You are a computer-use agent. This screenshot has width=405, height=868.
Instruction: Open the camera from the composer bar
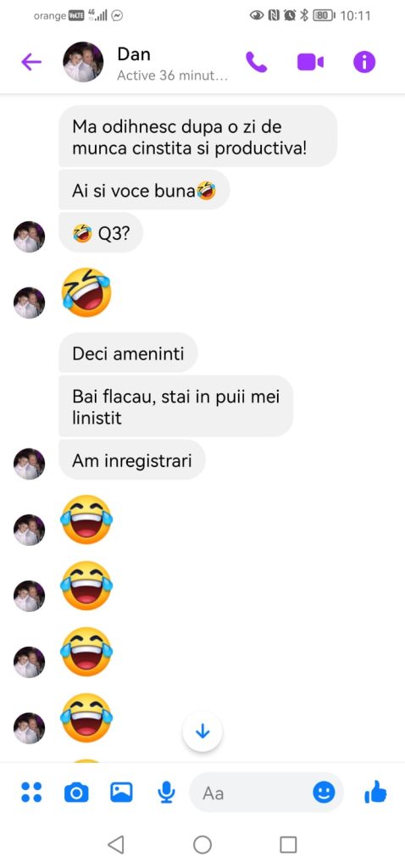coord(76,793)
